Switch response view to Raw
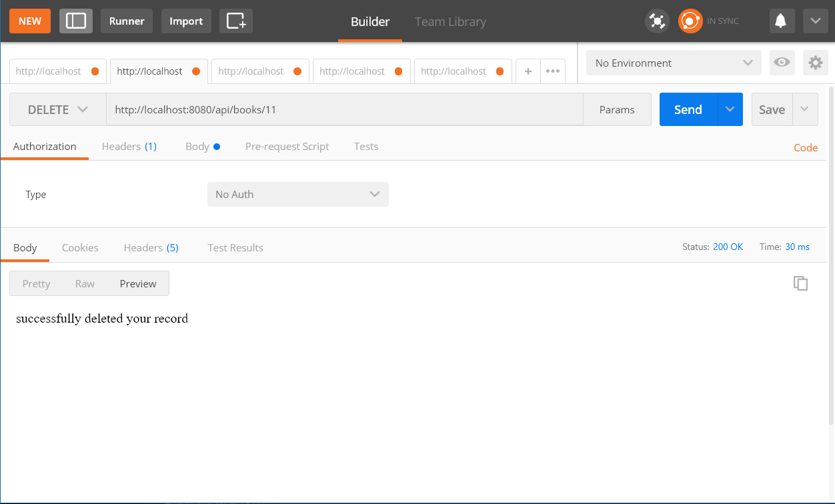This screenshot has height=504, width=835. tap(85, 283)
